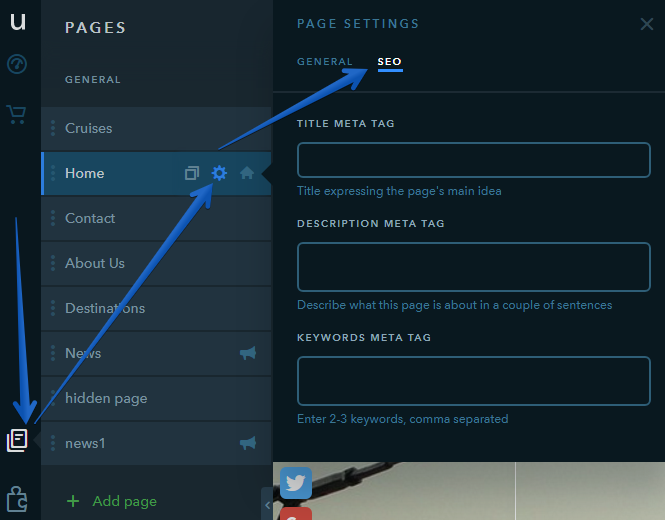Select the Cruises page

tap(156, 128)
